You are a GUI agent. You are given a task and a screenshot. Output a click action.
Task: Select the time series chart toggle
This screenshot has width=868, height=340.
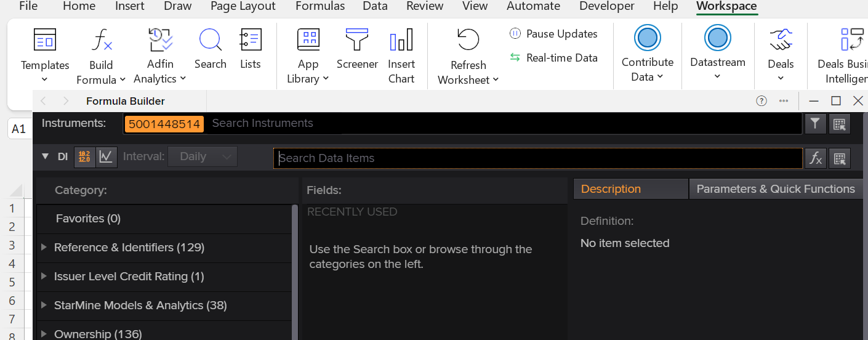(x=106, y=157)
